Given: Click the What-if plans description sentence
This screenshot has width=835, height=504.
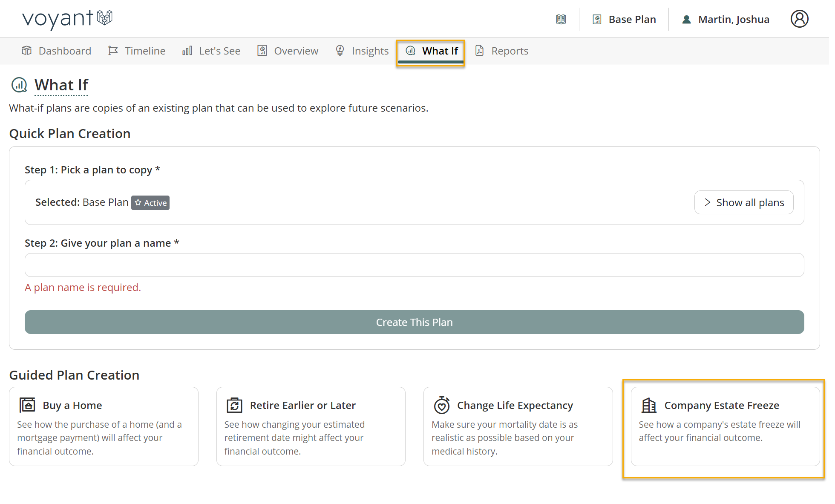Looking at the screenshot, I should pyautogui.click(x=219, y=108).
